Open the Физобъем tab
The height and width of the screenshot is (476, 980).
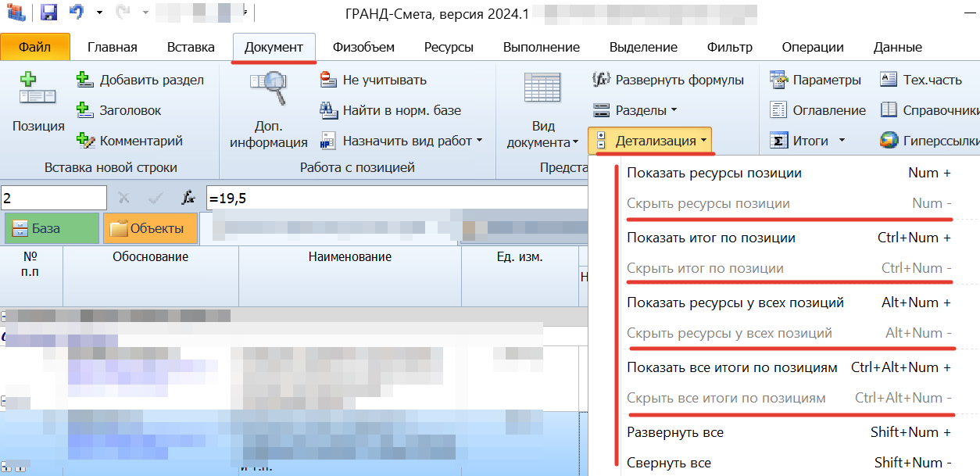click(363, 47)
